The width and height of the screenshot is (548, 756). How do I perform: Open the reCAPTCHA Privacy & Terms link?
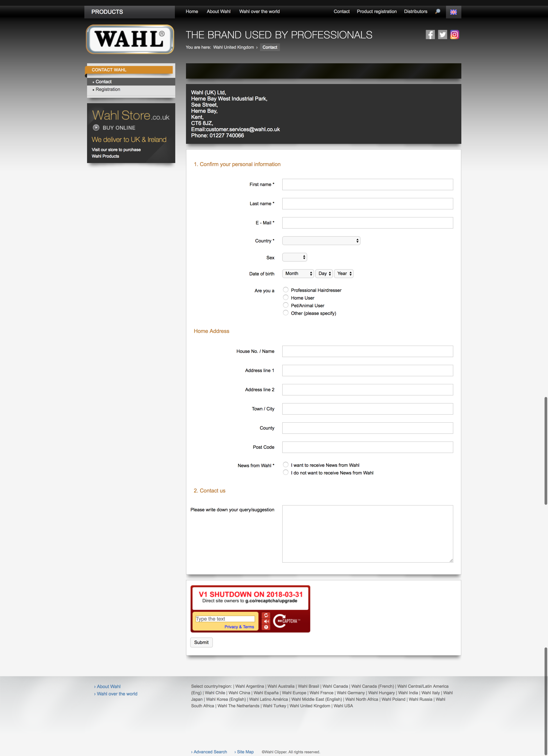[239, 627]
